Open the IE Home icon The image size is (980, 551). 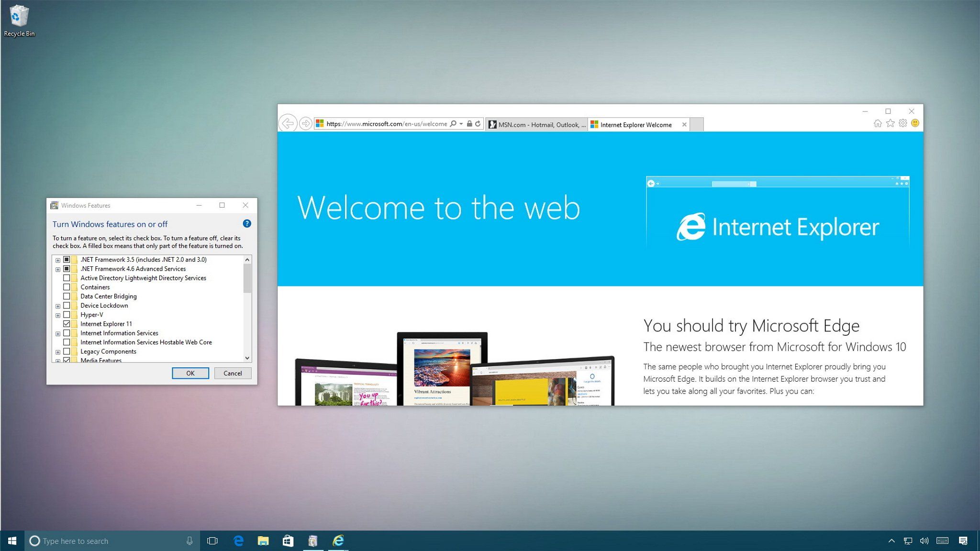click(x=877, y=123)
